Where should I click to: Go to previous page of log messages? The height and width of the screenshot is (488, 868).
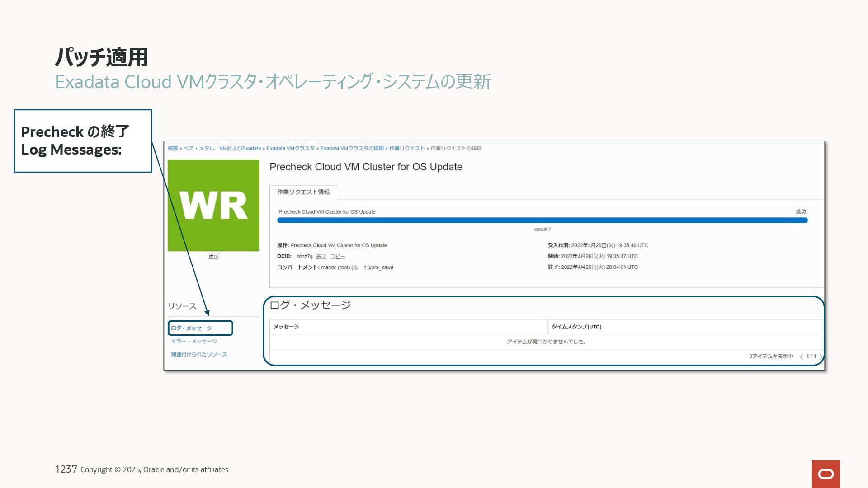pos(801,357)
